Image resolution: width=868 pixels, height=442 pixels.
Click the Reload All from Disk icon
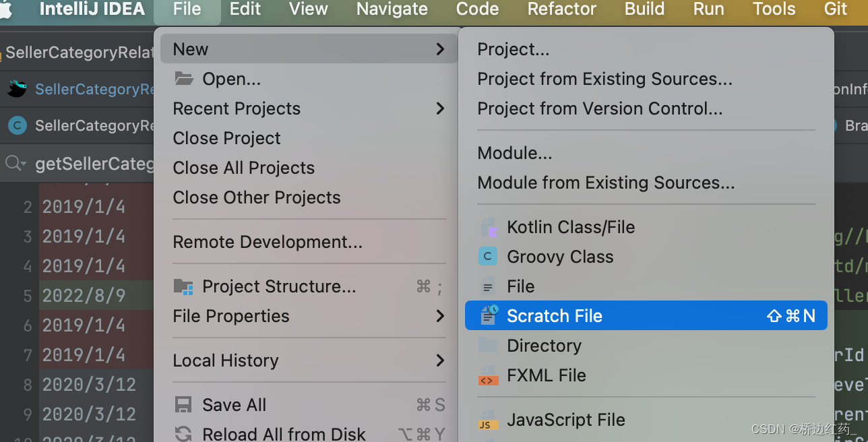pyautogui.click(x=183, y=434)
